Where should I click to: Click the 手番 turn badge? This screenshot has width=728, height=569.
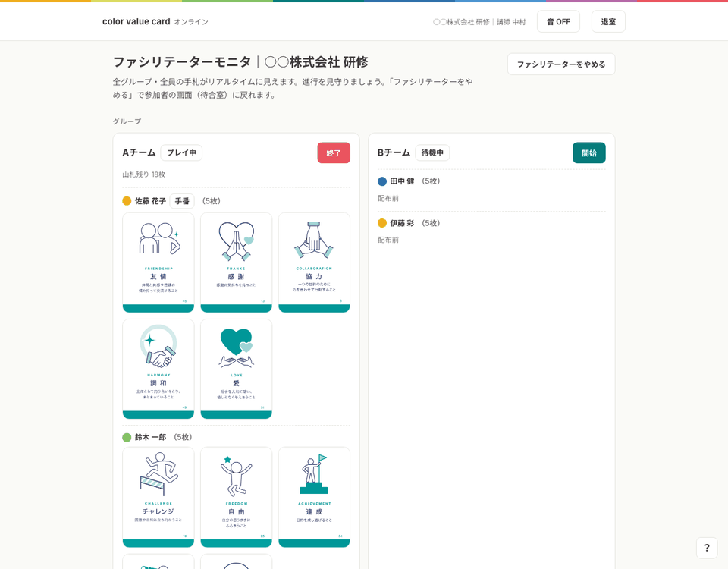coord(182,200)
